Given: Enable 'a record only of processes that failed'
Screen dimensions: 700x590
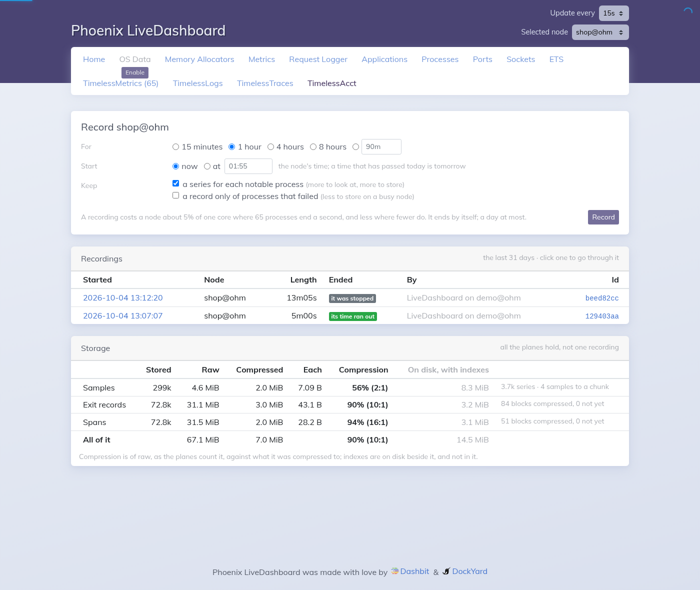Looking at the screenshot, I should (x=175, y=195).
